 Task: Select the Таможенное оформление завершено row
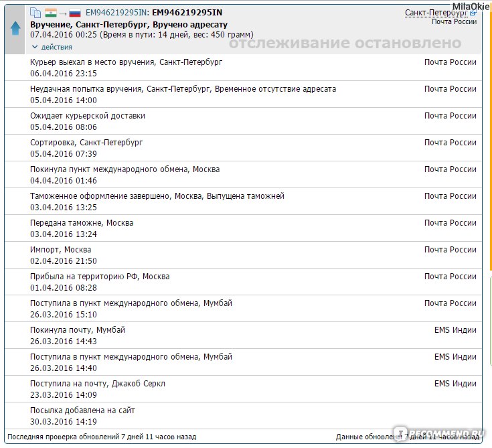pyautogui.click(x=157, y=196)
